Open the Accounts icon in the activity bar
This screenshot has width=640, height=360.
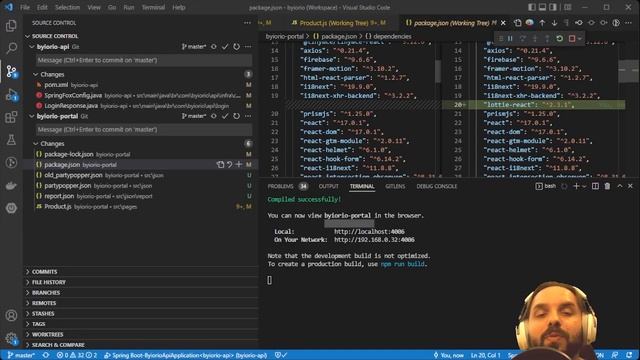pos(11,315)
